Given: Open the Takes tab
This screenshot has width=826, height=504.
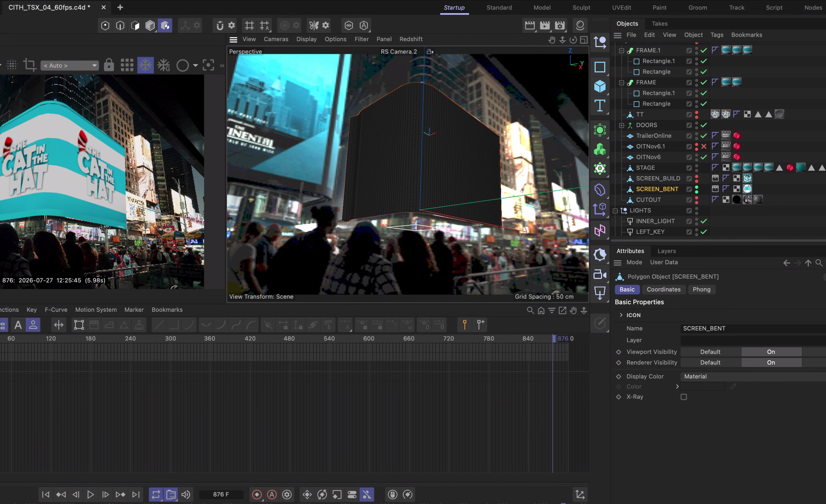Looking at the screenshot, I should click(x=659, y=24).
